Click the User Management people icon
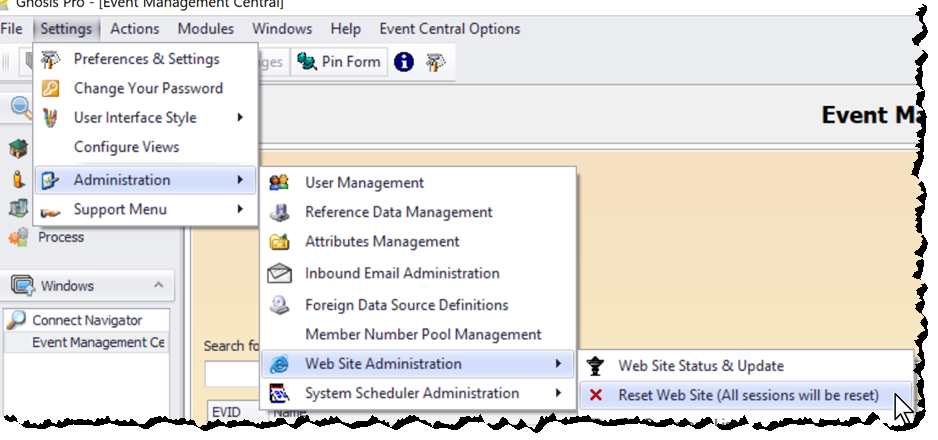Screen dimensions: 938x440 click(x=279, y=182)
